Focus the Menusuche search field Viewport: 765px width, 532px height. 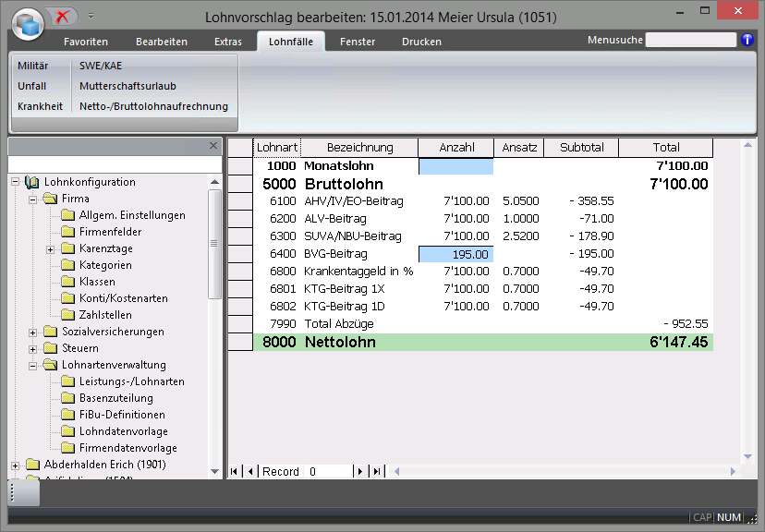tap(690, 40)
